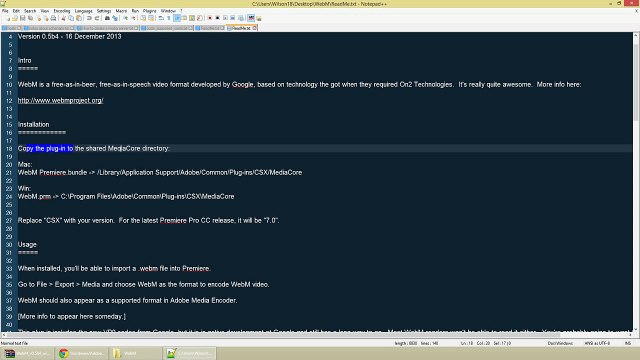Open the Search menu
Image resolution: width=640 pixels, height=360 pixels.
point(30,11)
